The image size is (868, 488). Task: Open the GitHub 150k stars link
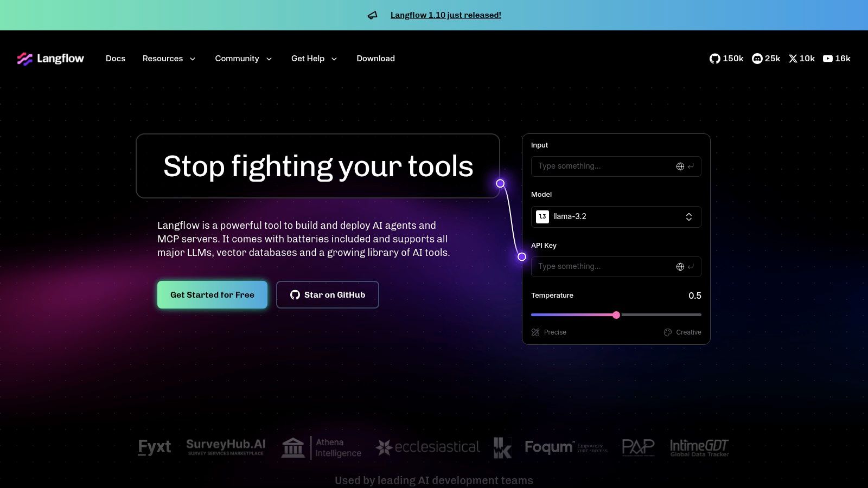[x=726, y=59]
